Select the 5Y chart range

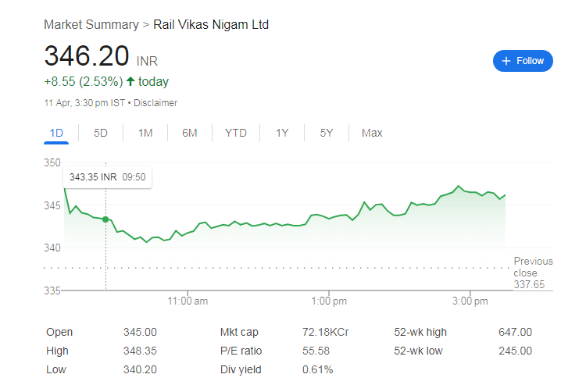pos(327,133)
